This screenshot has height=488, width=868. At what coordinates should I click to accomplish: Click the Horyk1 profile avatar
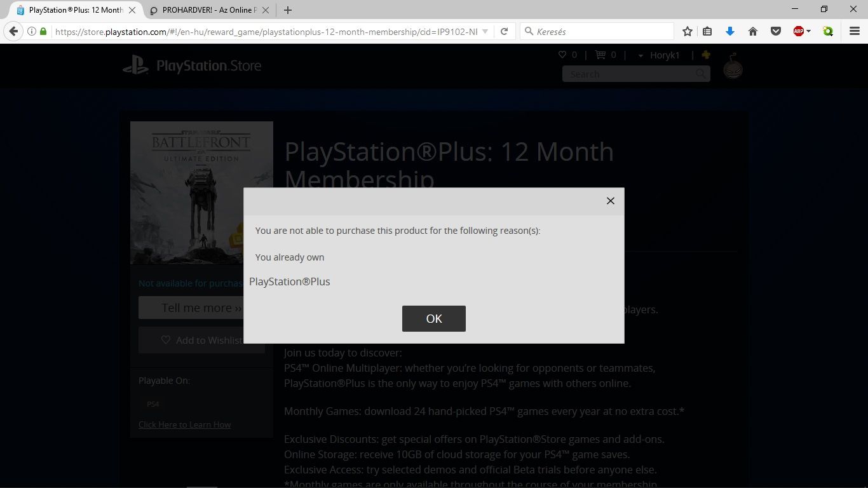[x=733, y=66]
